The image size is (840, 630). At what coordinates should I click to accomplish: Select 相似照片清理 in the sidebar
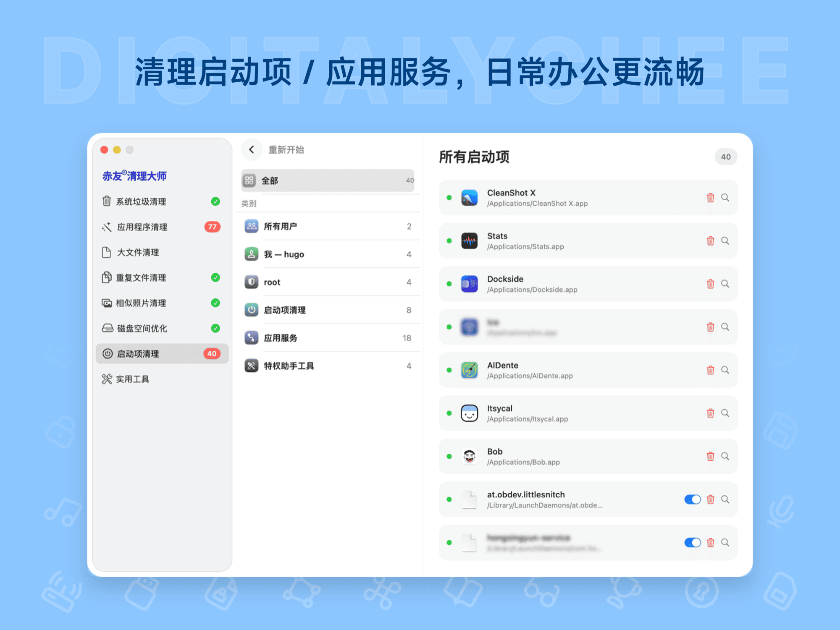click(141, 303)
